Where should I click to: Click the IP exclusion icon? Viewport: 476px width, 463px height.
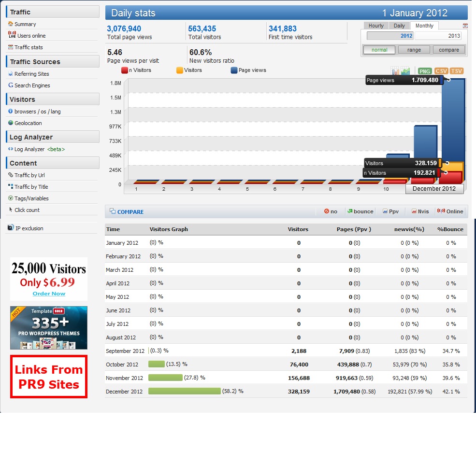[11, 227]
